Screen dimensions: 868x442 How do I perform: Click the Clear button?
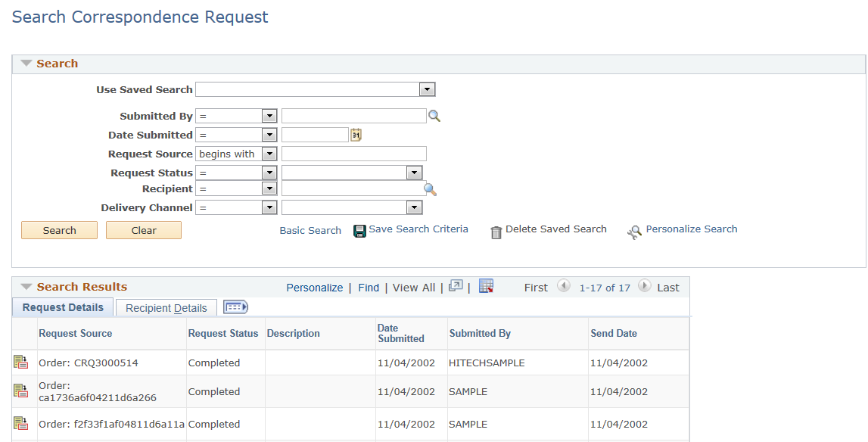pos(143,230)
